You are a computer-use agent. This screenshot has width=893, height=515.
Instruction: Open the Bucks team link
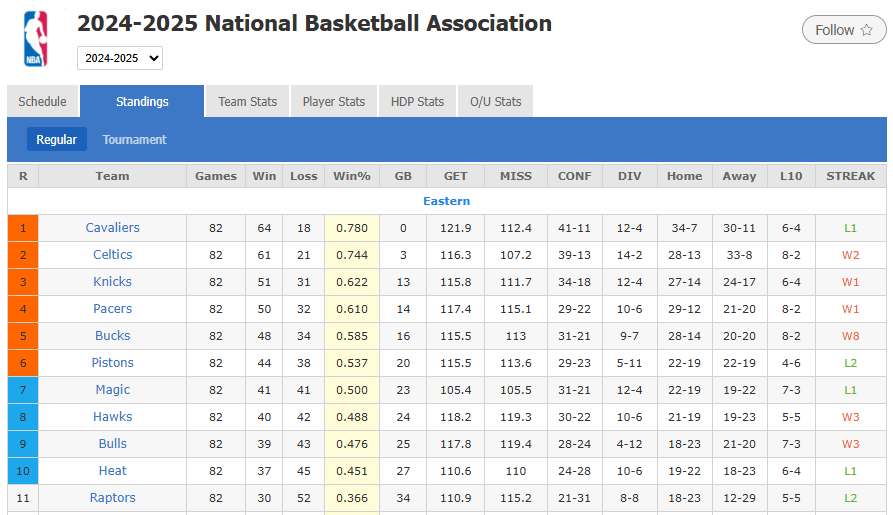click(x=112, y=336)
